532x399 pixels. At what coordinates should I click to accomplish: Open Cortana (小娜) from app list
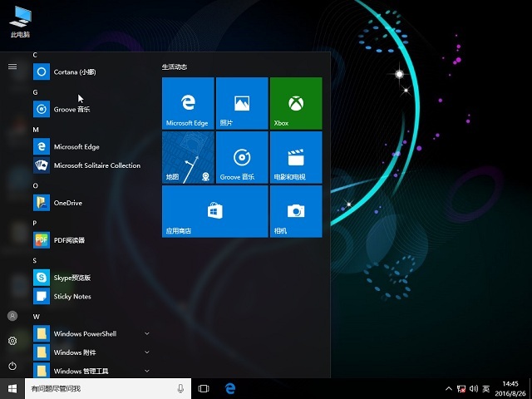(76, 71)
